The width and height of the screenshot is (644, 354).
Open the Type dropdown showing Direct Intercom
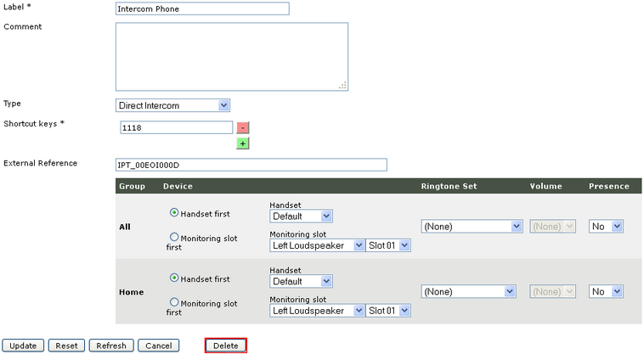[172, 105]
